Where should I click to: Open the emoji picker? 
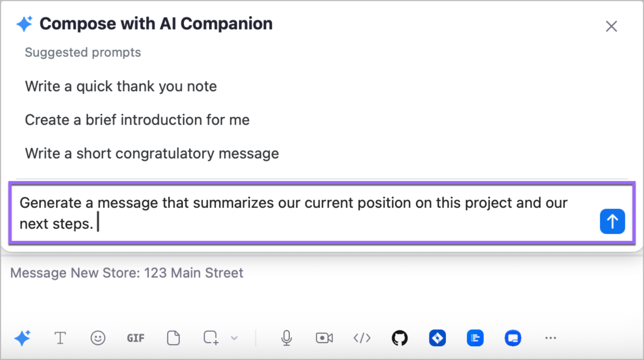click(x=98, y=338)
